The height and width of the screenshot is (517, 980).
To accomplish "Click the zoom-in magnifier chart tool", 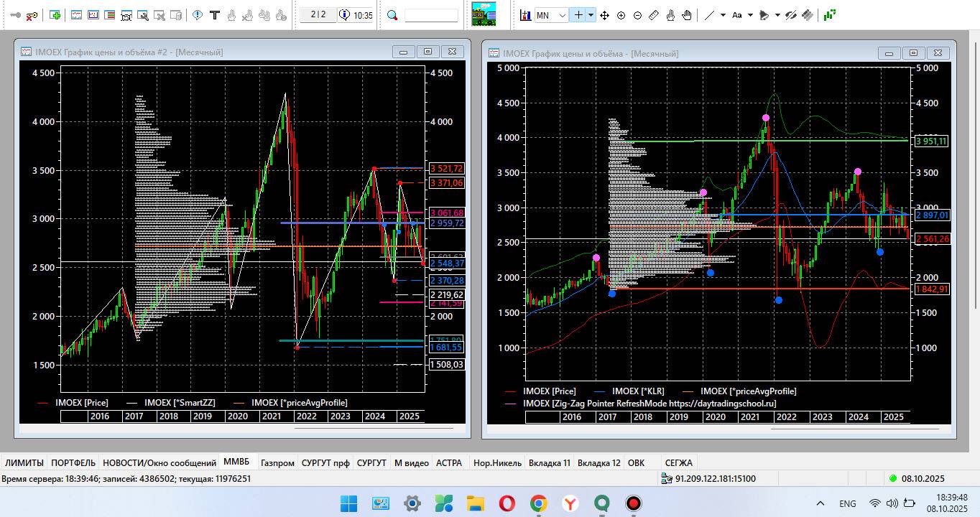I will coord(621,15).
